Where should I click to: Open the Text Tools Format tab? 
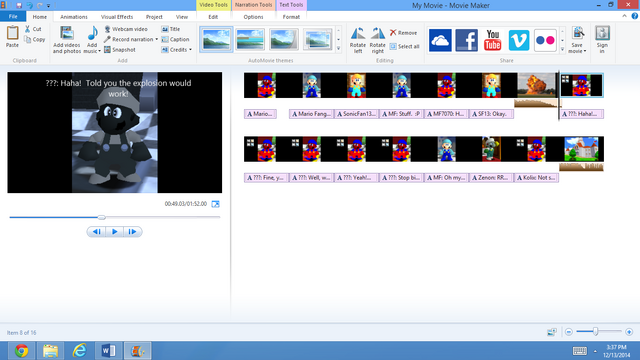coord(291,17)
